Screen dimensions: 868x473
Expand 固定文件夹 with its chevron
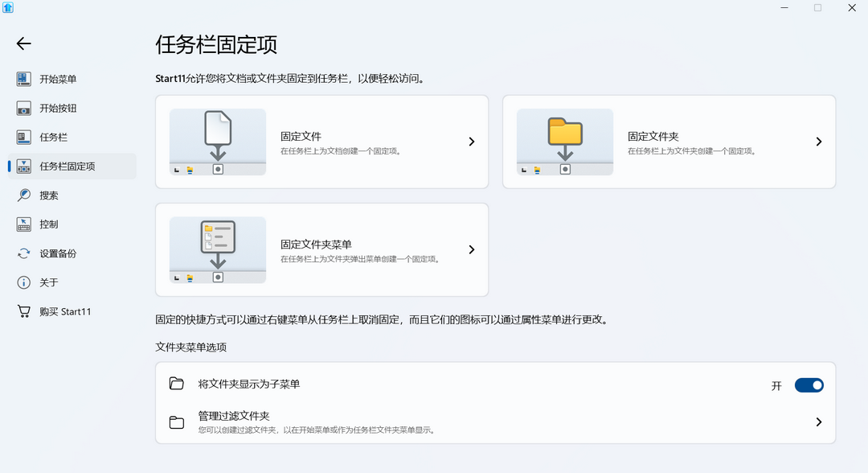click(x=819, y=141)
